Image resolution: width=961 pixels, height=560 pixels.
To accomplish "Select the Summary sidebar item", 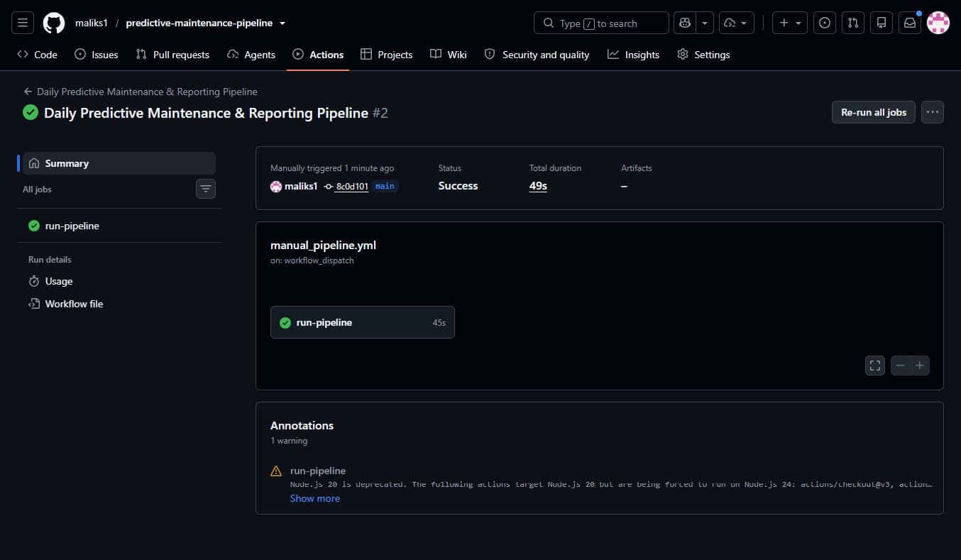I will [119, 163].
